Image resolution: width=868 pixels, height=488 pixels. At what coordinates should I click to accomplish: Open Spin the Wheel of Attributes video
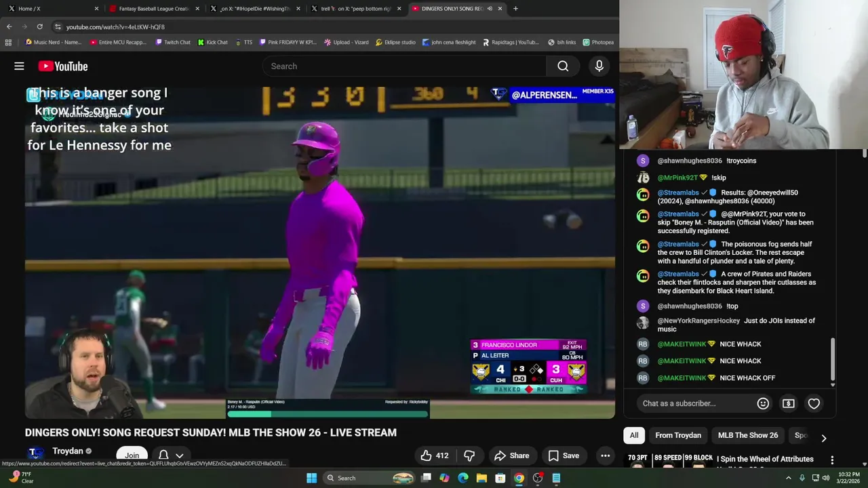[766, 459]
